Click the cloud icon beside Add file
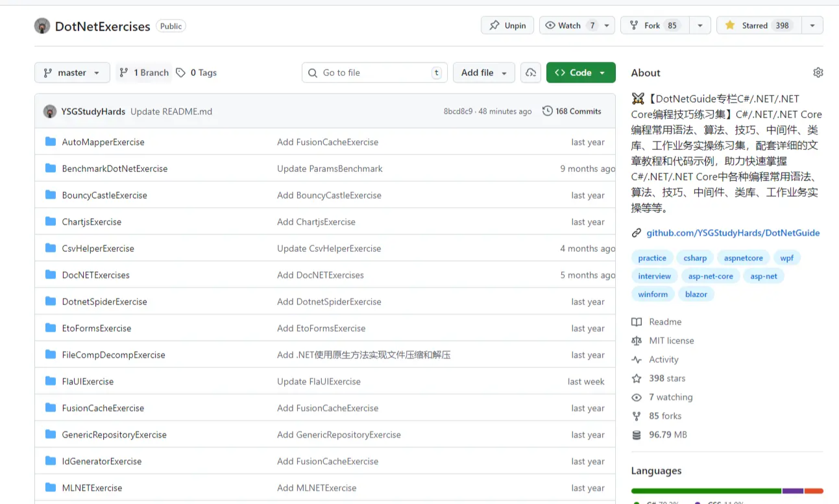This screenshot has height=504, width=839. pyautogui.click(x=531, y=73)
